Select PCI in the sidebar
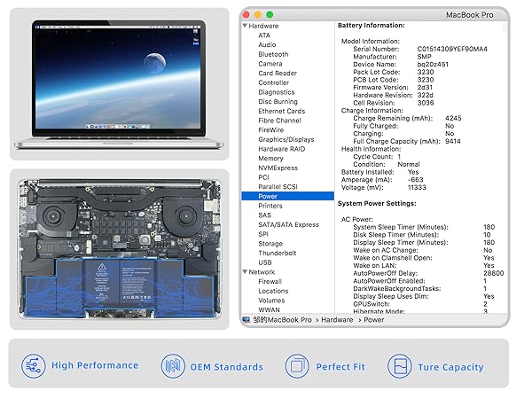This screenshot has height=399, width=532. (x=263, y=177)
